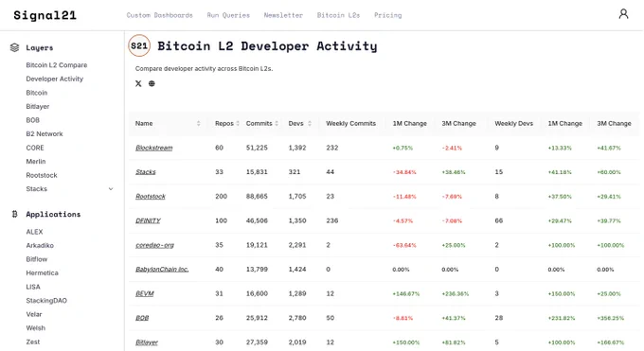Expand the Stacks sidebar chevron
Screen dimensions: 644x351
[111, 189]
